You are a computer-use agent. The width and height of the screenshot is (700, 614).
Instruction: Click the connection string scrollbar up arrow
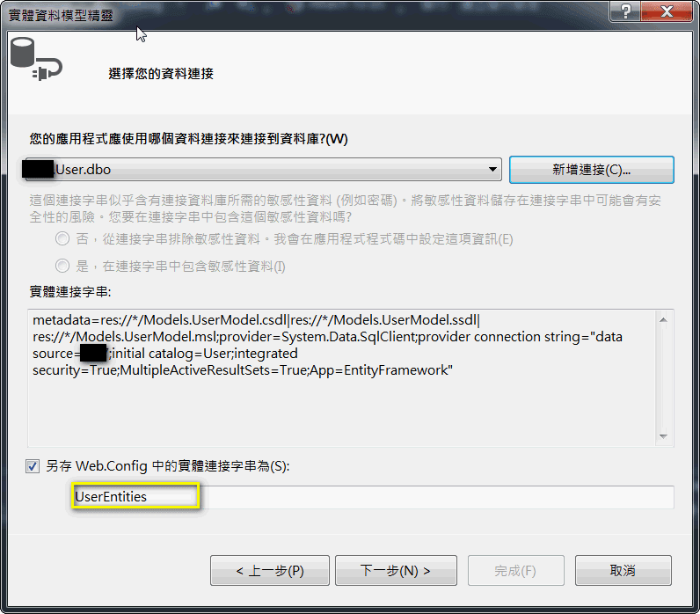coord(663,319)
